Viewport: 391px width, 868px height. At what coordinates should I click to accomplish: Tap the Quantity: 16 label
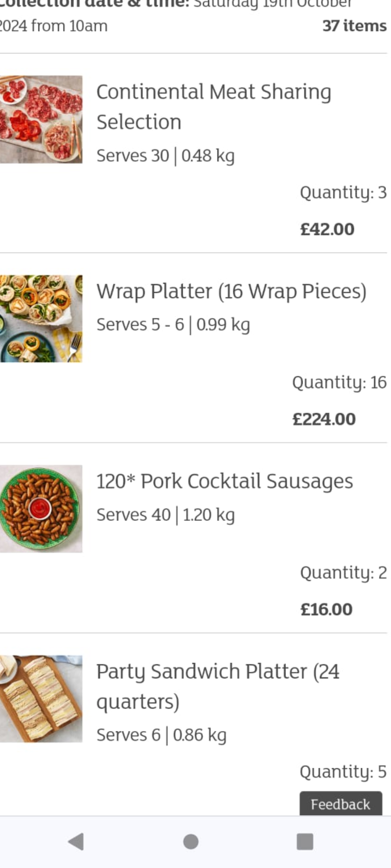[x=339, y=382]
